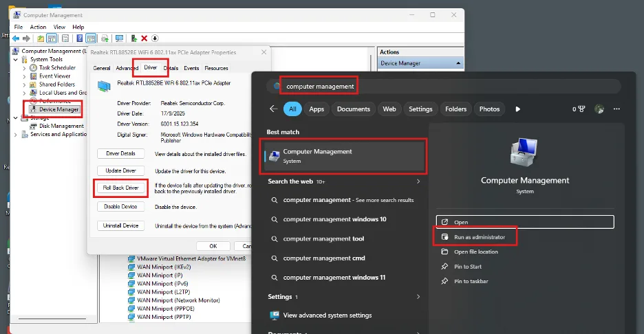Viewport: 644px width, 334px height.
Task: Switch to the General tab
Action: click(x=101, y=68)
